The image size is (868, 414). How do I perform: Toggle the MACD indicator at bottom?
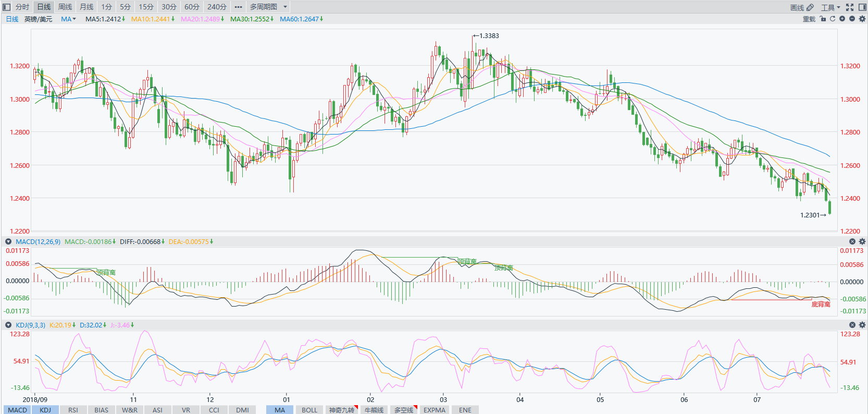tap(17, 410)
